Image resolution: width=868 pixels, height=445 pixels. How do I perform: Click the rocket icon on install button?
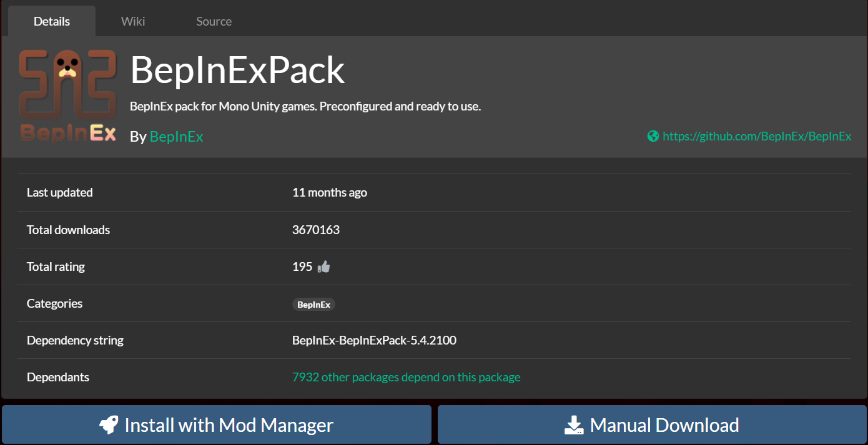109,425
